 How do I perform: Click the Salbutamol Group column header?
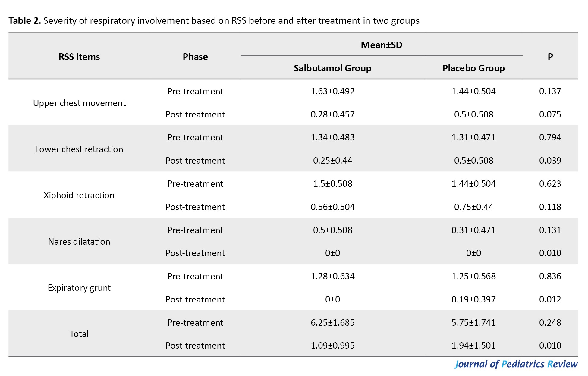pos(332,68)
